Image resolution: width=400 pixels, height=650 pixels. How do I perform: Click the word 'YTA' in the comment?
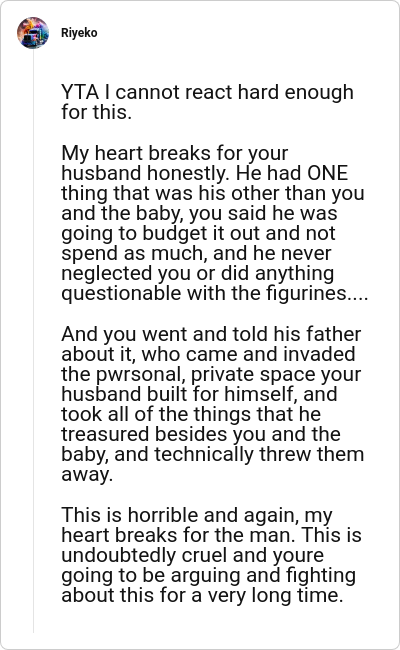(x=80, y=92)
